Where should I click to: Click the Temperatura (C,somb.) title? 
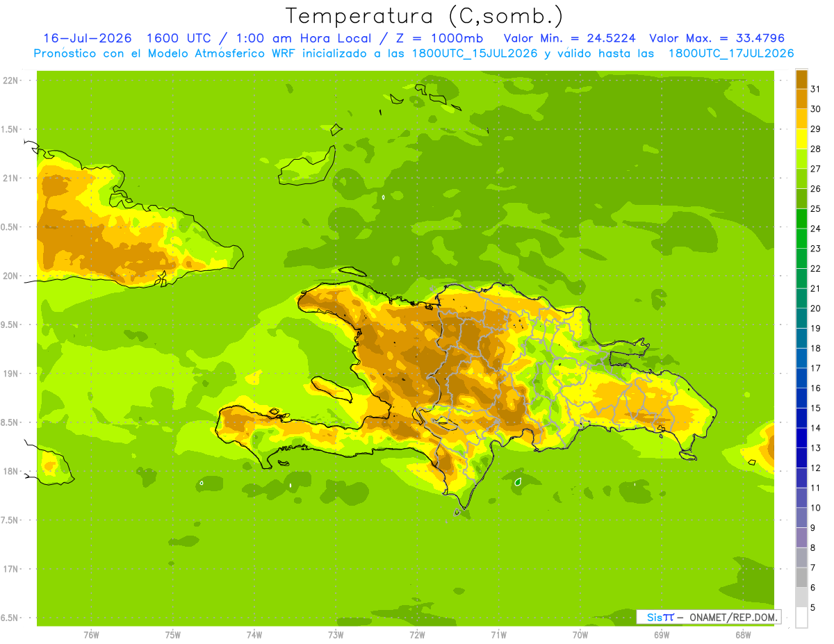click(424, 16)
